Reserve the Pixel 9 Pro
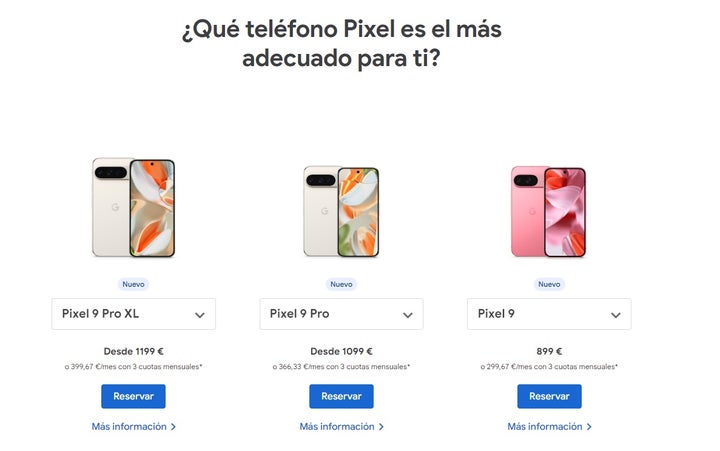This screenshot has width=720, height=451. pos(341,396)
